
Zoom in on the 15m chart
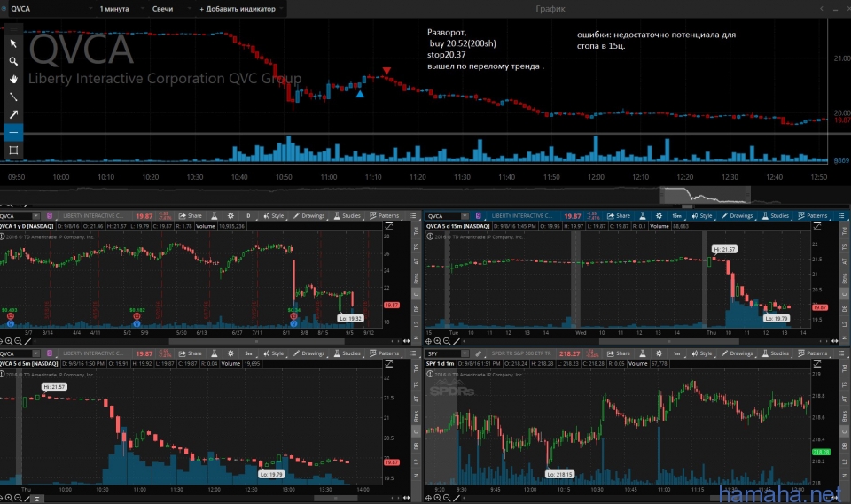point(437,341)
